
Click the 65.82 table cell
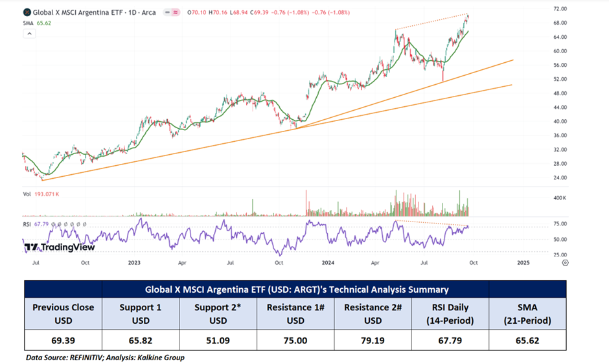pyautogui.click(x=141, y=341)
